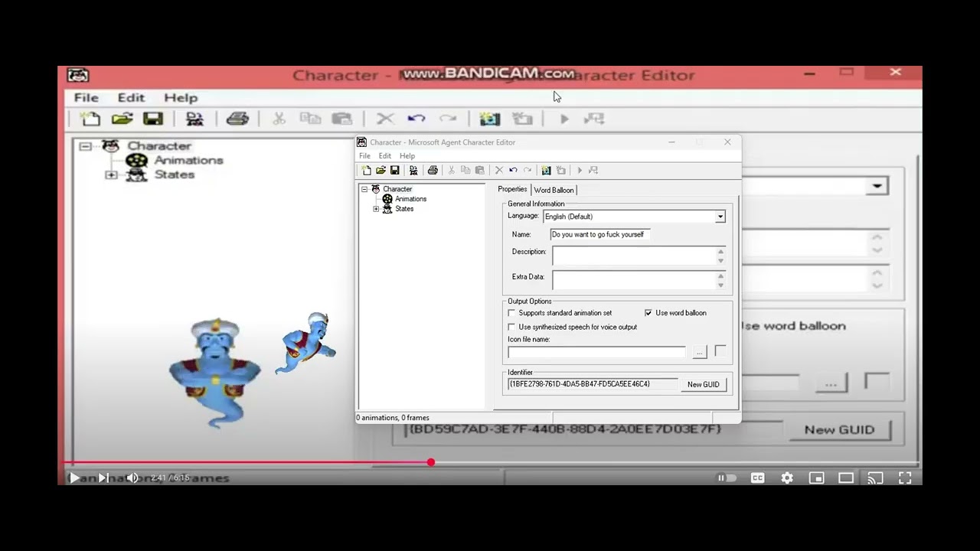
Task: Switch video to theater mode
Action: point(846,478)
